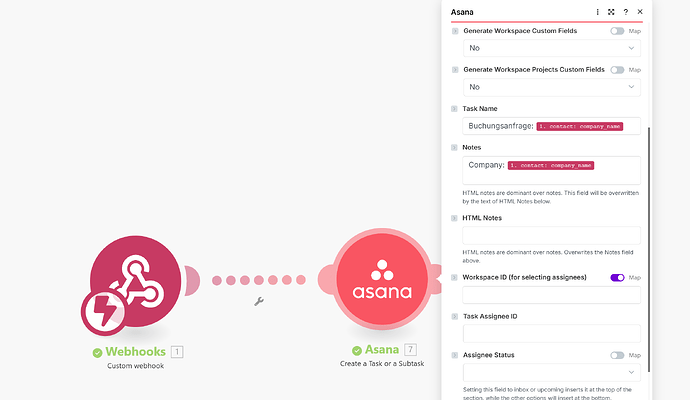Open the Asana panel three-dot menu

(x=597, y=12)
